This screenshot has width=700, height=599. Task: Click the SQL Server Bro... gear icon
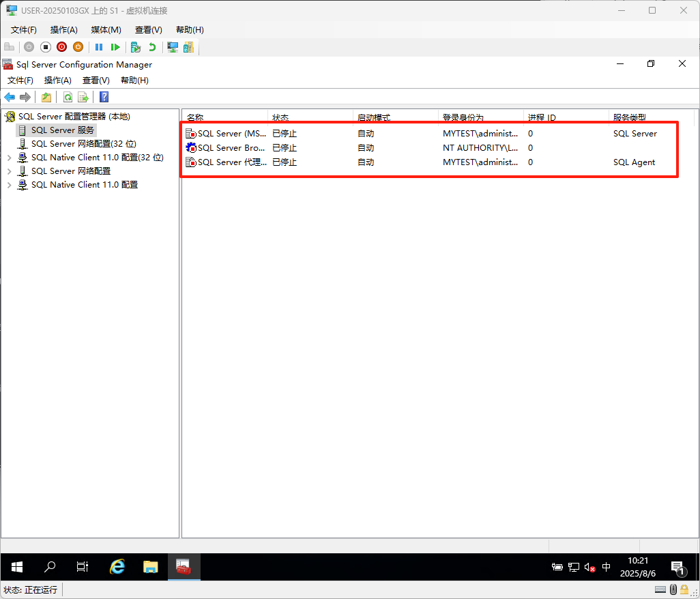click(x=191, y=148)
